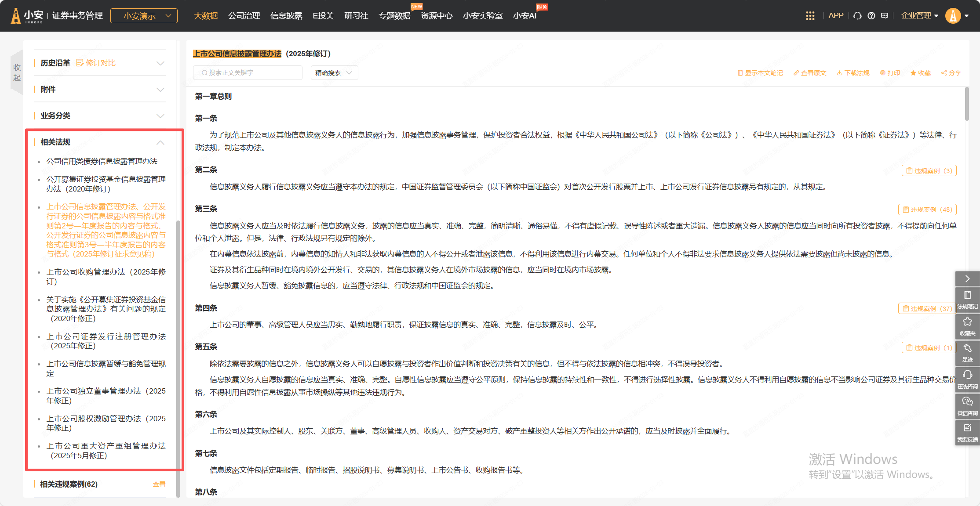Click the question mark help icon
980x506 pixels.
(x=871, y=16)
